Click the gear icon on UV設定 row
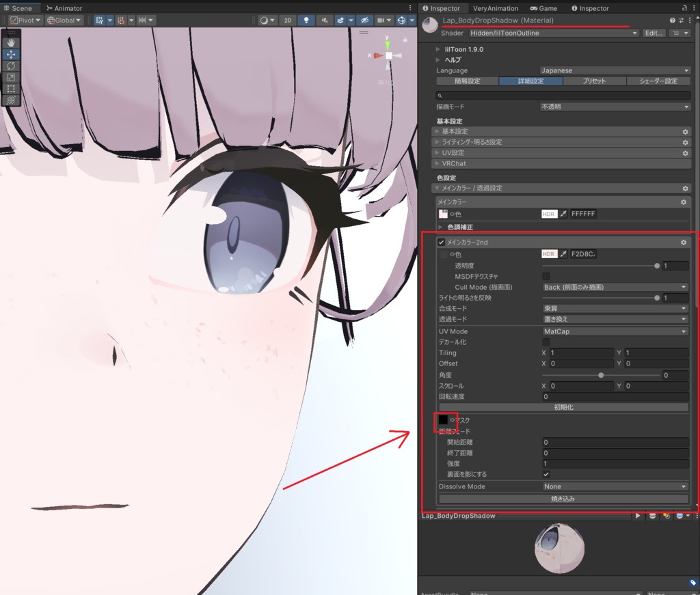 coord(685,153)
